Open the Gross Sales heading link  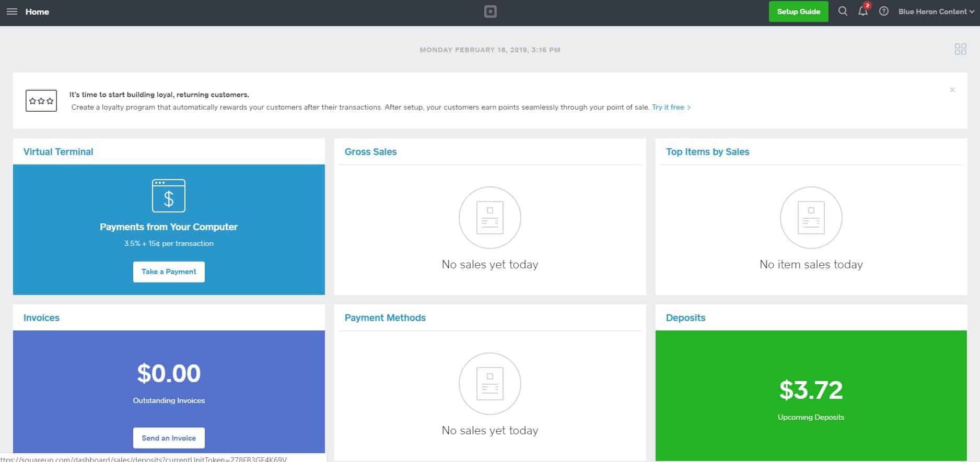[x=370, y=152]
